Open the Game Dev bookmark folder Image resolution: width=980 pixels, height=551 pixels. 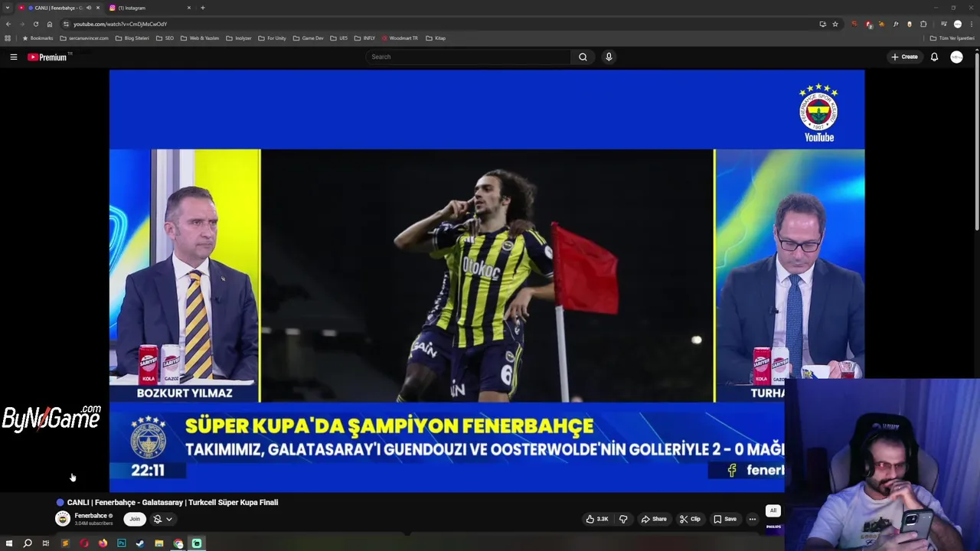coord(308,38)
